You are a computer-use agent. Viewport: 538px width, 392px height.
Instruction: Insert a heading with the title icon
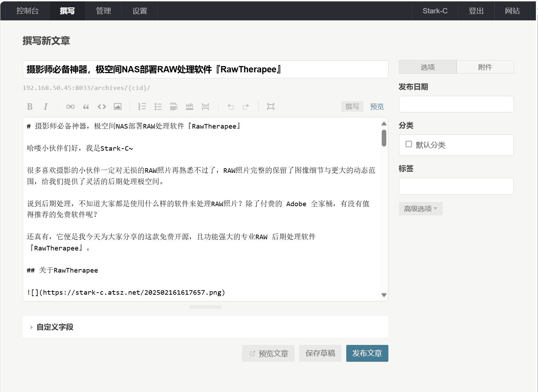coord(174,106)
